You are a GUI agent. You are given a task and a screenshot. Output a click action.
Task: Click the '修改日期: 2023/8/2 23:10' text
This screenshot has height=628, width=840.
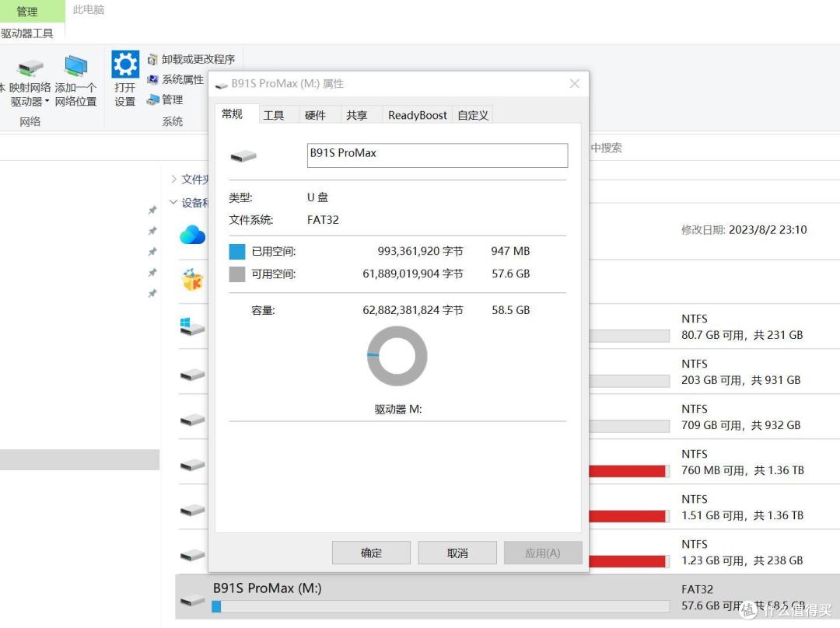[x=744, y=230]
